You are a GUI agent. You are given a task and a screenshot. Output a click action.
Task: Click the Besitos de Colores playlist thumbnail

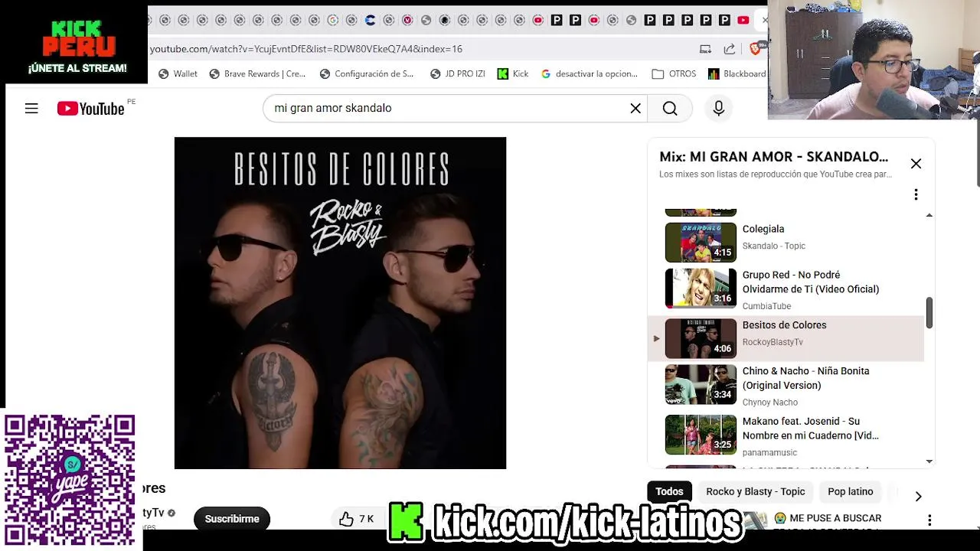pos(701,339)
